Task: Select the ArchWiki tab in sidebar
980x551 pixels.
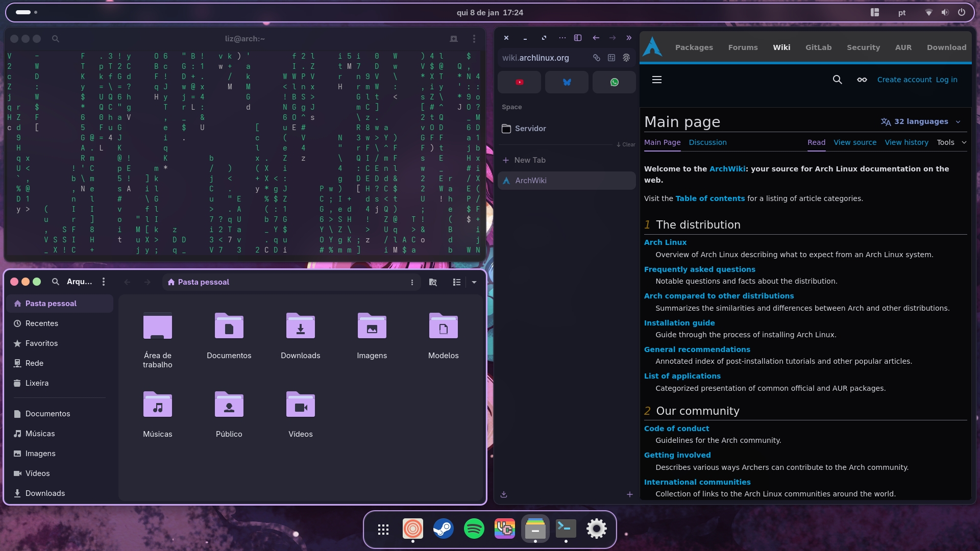Action: pyautogui.click(x=567, y=181)
